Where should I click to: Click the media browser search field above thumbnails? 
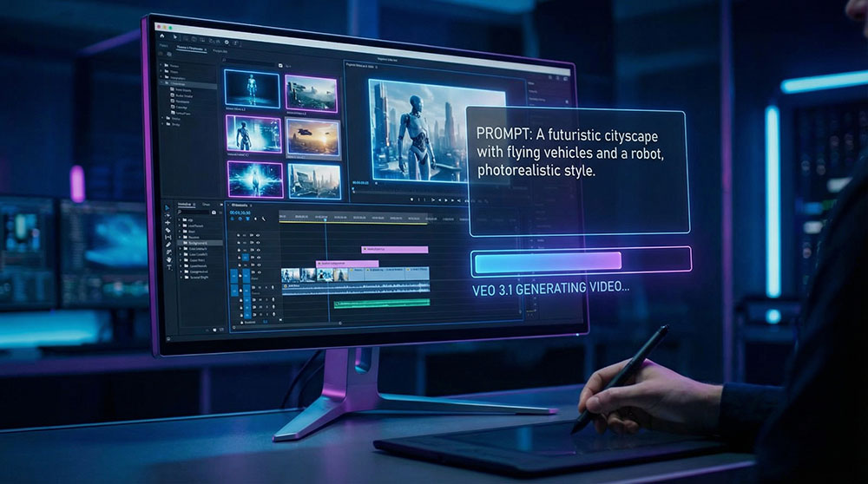(x=248, y=61)
